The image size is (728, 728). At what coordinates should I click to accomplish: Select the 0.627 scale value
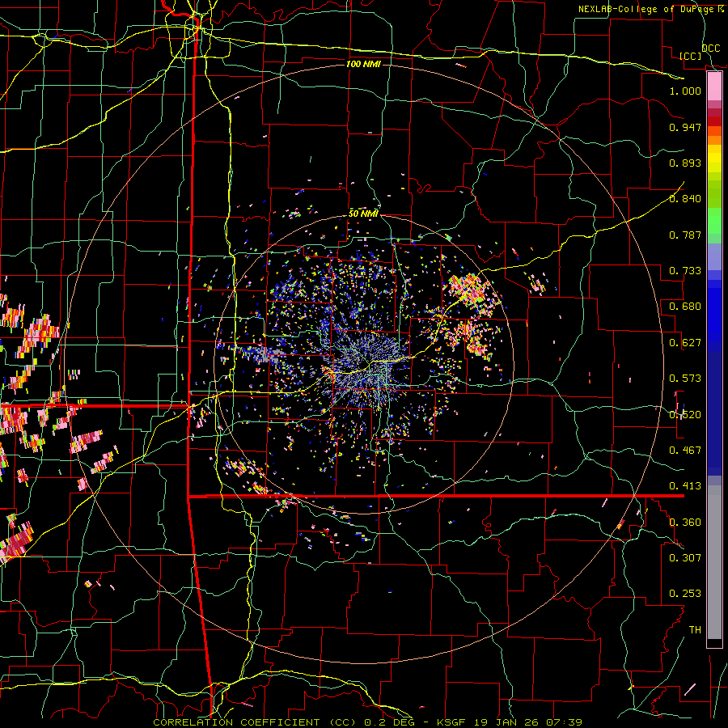(685, 343)
